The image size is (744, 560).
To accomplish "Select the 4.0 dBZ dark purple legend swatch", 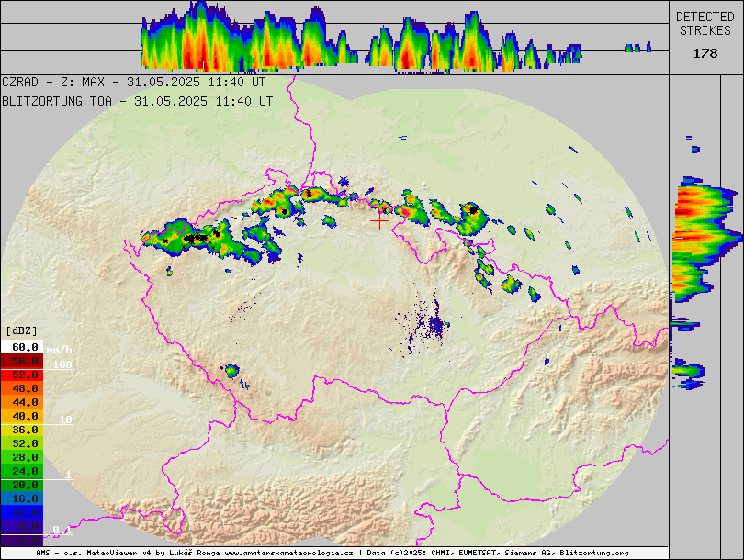I will point(22,539).
